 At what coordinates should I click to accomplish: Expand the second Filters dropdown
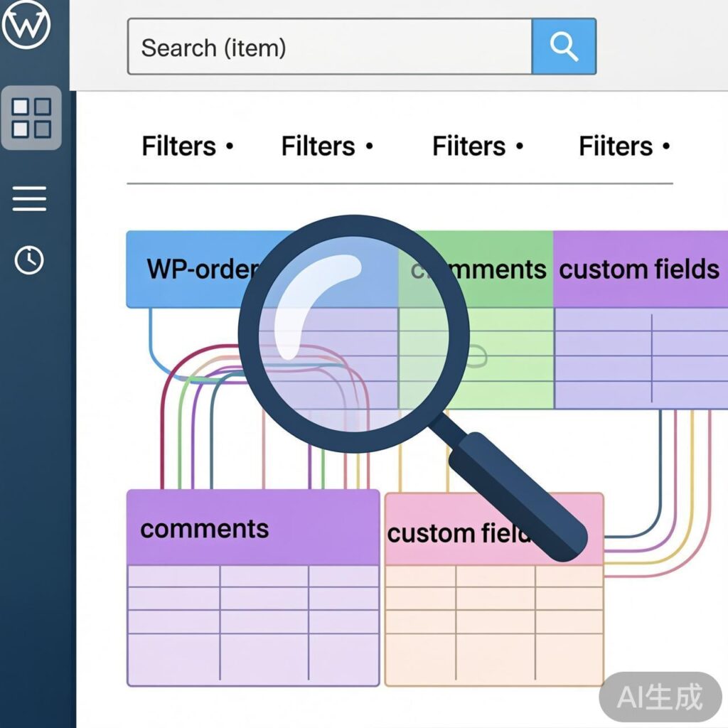pos(327,146)
